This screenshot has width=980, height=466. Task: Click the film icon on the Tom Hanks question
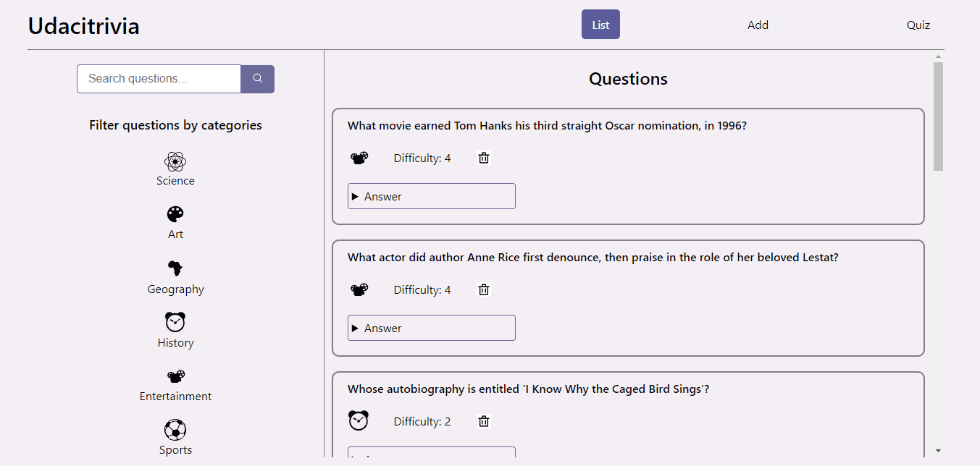tap(359, 157)
